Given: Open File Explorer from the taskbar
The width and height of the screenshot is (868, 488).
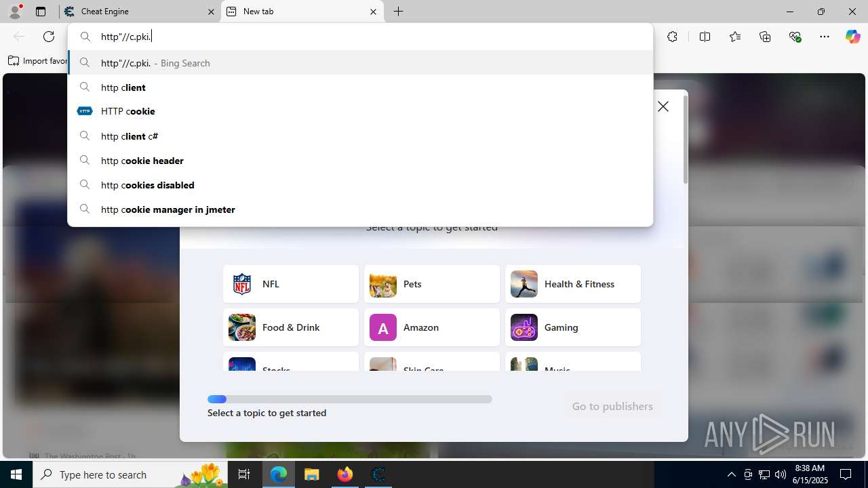Looking at the screenshot, I should pyautogui.click(x=311, y=474).
